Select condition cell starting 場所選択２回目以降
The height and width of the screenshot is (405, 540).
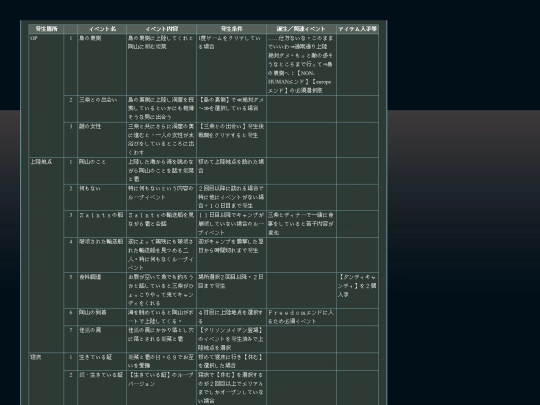(231, 290)
